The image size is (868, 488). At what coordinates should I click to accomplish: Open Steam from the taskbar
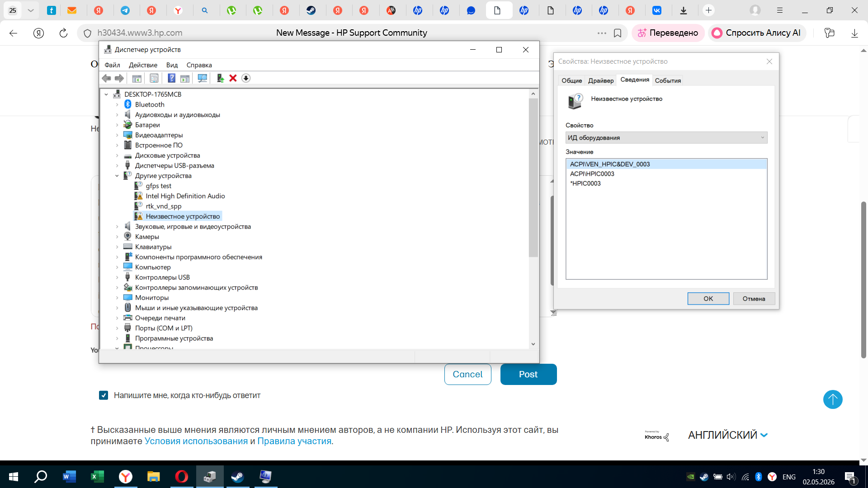[237, 476]
